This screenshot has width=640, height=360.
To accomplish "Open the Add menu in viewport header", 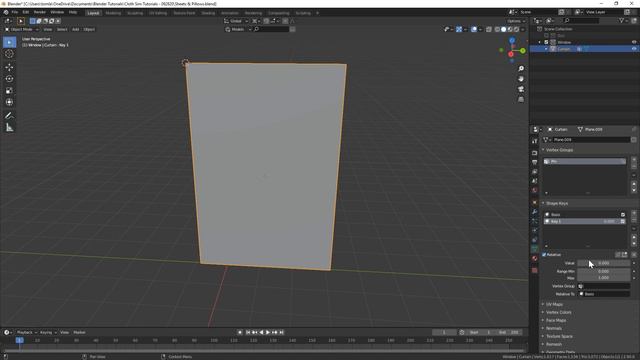I will pos(76,29).
